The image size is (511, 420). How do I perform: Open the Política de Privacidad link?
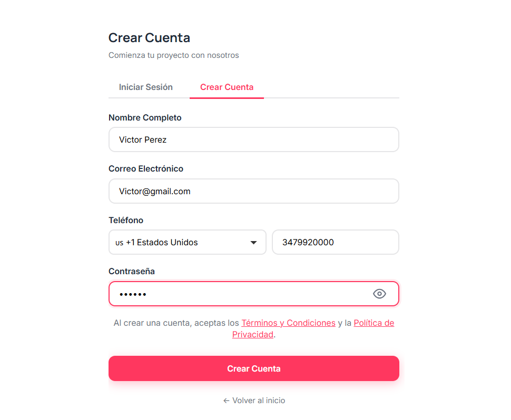point(374,323)
